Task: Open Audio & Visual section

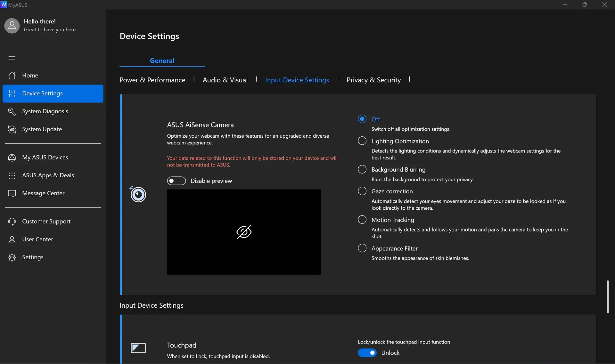Action: click(x=225, y=80)
